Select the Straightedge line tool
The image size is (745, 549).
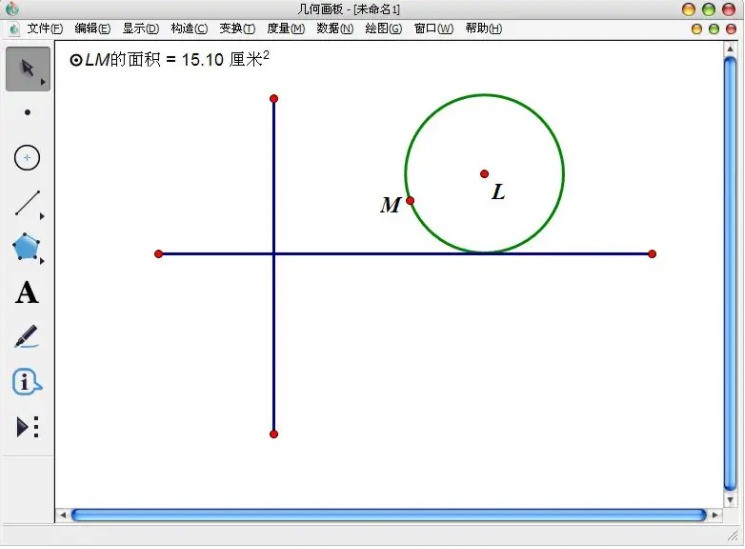tap(27, 204)
